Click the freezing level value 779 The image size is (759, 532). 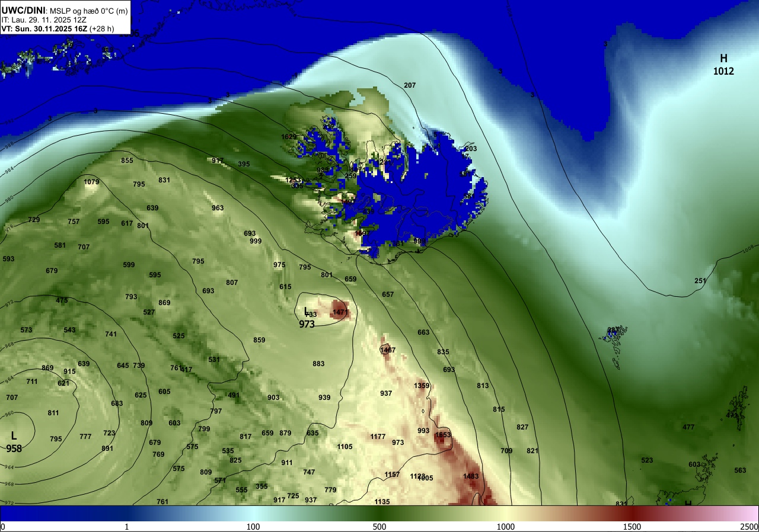(x=330, y=490)
